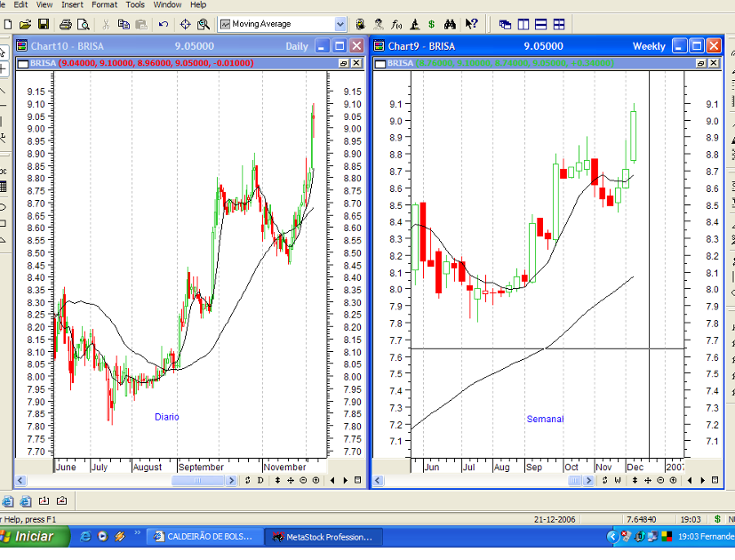
Task: Open the Insert menu
Action: coord(72,4)
